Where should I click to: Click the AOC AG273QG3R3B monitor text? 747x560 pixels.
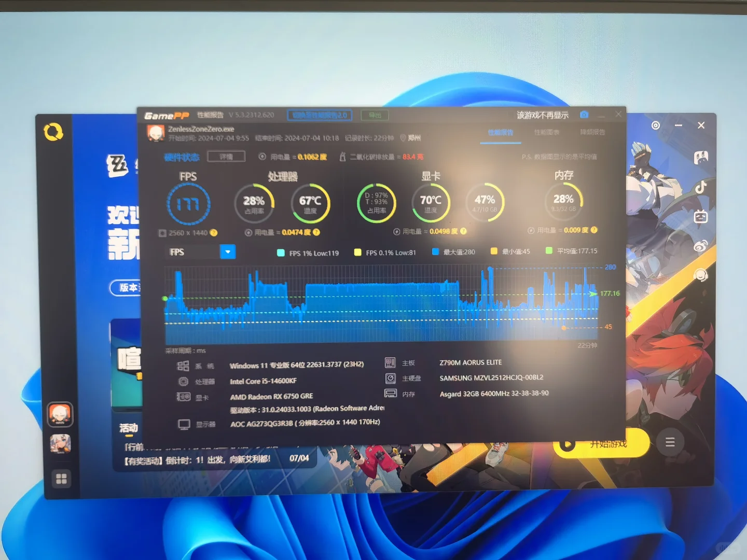point(306,423)
